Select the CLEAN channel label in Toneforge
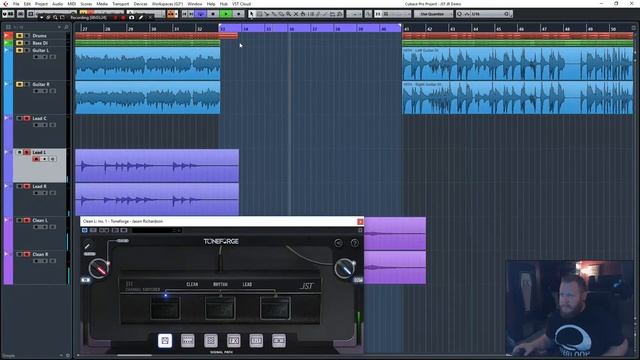This screenshot has width=640, height=360. (x=192, y=284)
